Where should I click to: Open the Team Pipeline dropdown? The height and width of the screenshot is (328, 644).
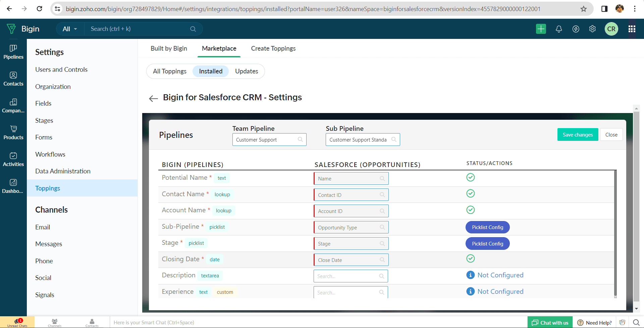(x=269, y=140)
